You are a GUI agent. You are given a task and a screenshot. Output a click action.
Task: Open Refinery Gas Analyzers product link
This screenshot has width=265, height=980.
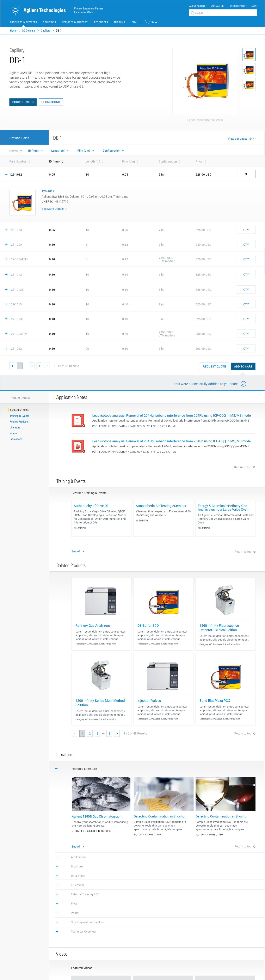tap(92, 625)
